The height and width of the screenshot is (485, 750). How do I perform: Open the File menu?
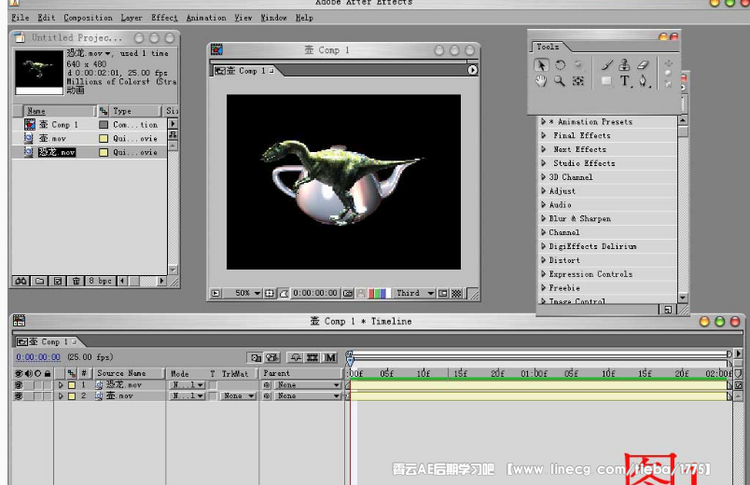coord(20,18)
